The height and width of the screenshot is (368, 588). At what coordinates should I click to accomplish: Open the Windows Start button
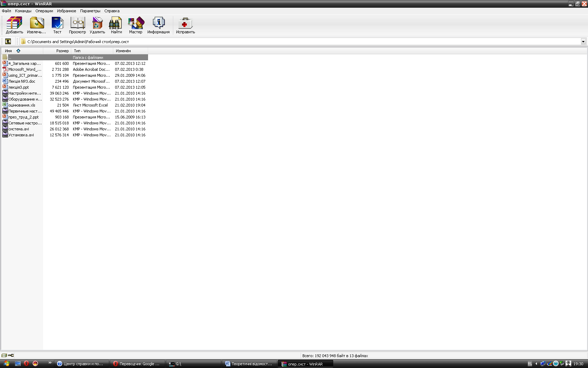click(x=6, y=364)
